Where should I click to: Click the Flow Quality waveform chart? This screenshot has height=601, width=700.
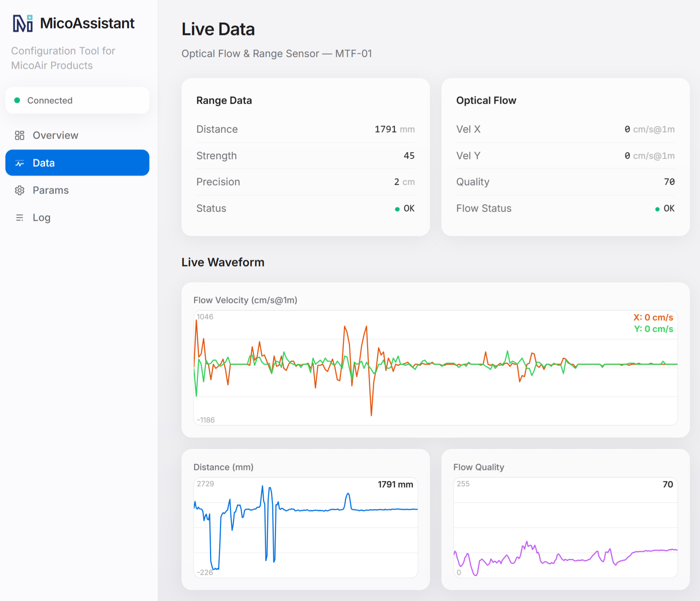tap(566, 528)
